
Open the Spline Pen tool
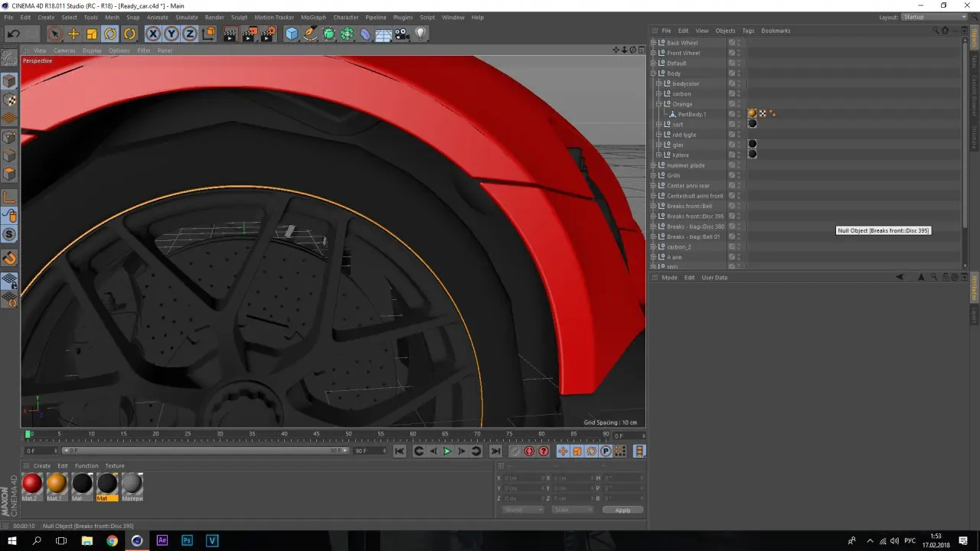(x=310, y=34)
